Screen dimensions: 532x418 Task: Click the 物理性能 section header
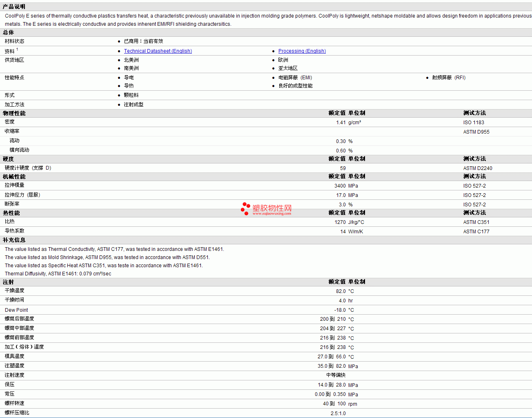14,113
